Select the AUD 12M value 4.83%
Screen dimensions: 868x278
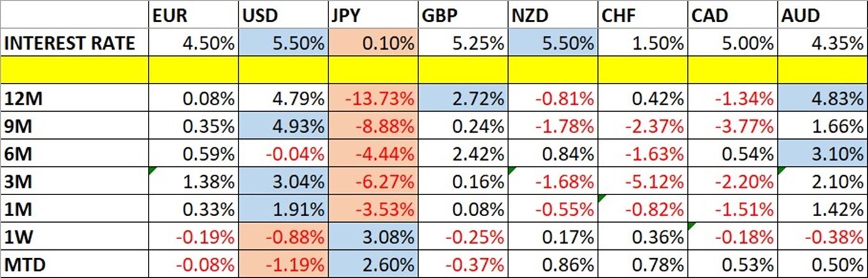click(x=822, y=100)
